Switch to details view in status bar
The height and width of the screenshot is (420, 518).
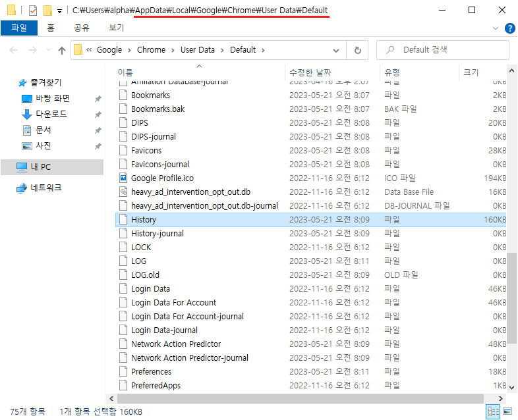(493, 411)
